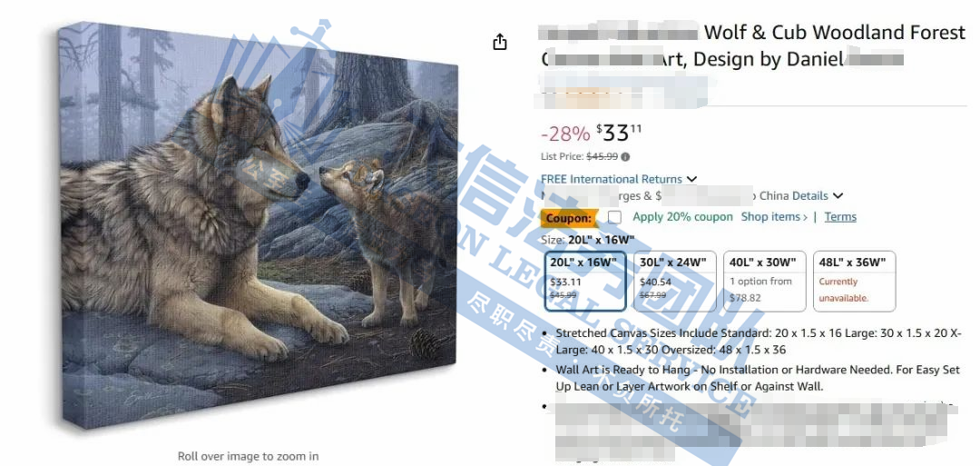The image size is (980, 466).
Task: Choose the 40L" x 30W" size option
Action: [764, 281]
